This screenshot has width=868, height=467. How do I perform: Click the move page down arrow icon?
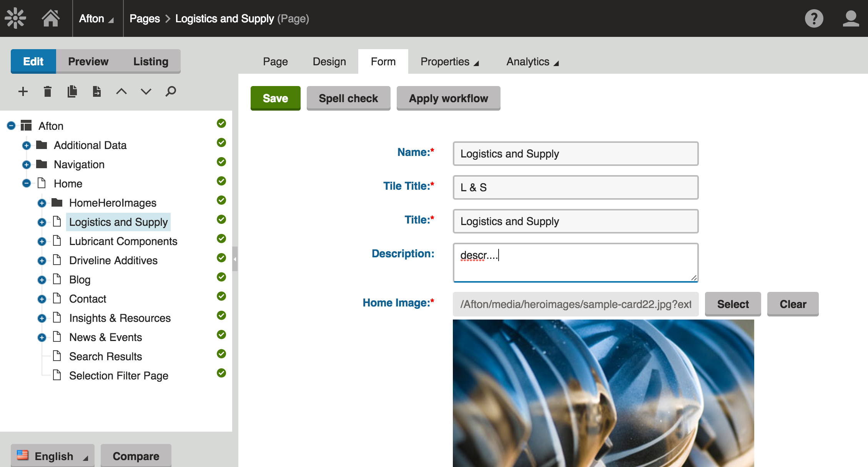pos(146,91)
